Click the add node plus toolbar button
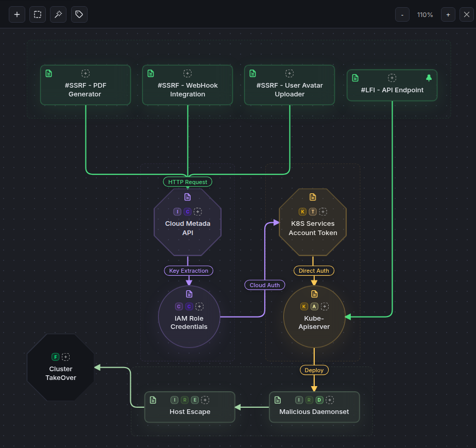The height and width of the screenshot is (448, 476). point(17,14)
